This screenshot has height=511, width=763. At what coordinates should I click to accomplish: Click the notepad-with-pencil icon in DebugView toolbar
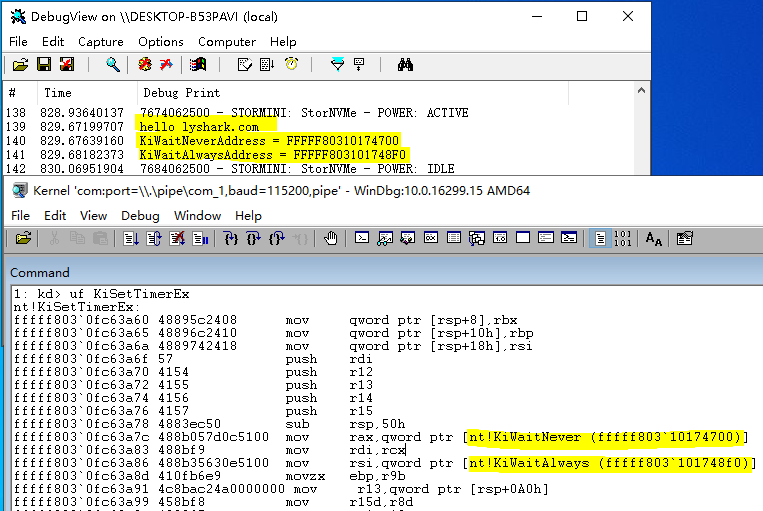pyautogui.click(x=245, y=64)
